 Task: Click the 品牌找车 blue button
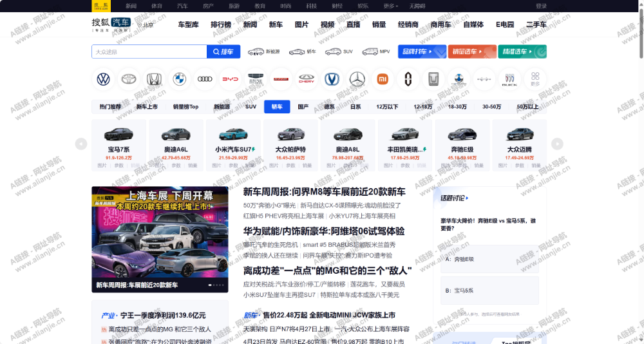422,52
